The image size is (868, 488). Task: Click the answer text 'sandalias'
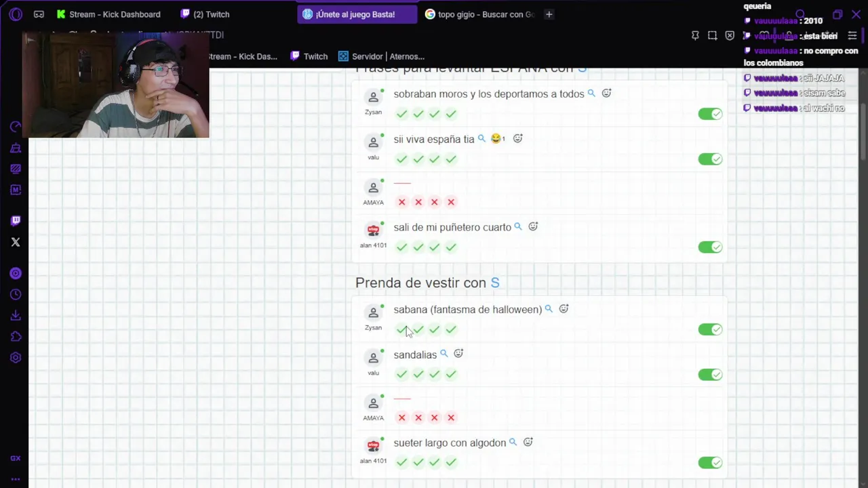pos(415,354)
